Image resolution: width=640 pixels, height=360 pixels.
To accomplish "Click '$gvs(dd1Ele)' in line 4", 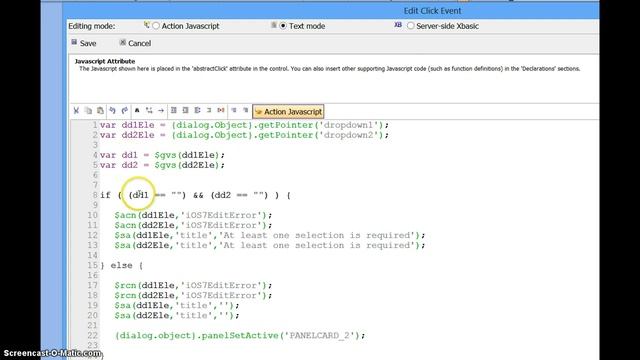I will point(187,155).
